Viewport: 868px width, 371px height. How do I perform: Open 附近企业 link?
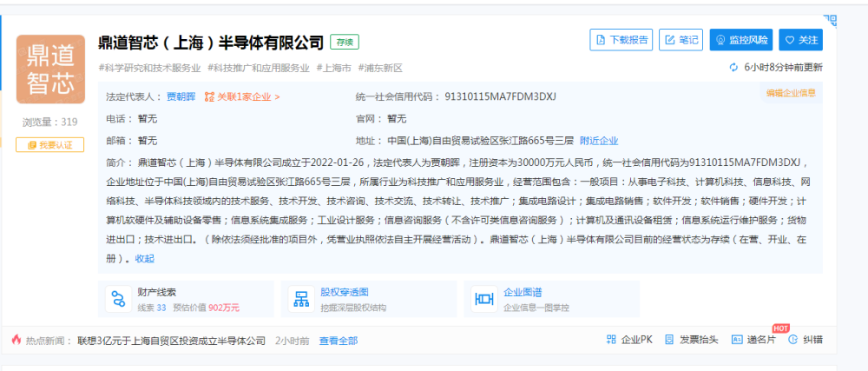pos(599,141)
